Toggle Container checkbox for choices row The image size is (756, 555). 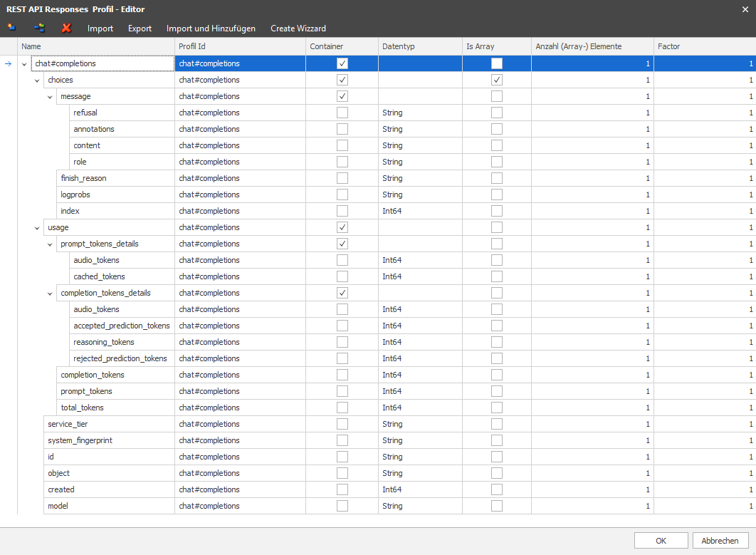[342, 80]
